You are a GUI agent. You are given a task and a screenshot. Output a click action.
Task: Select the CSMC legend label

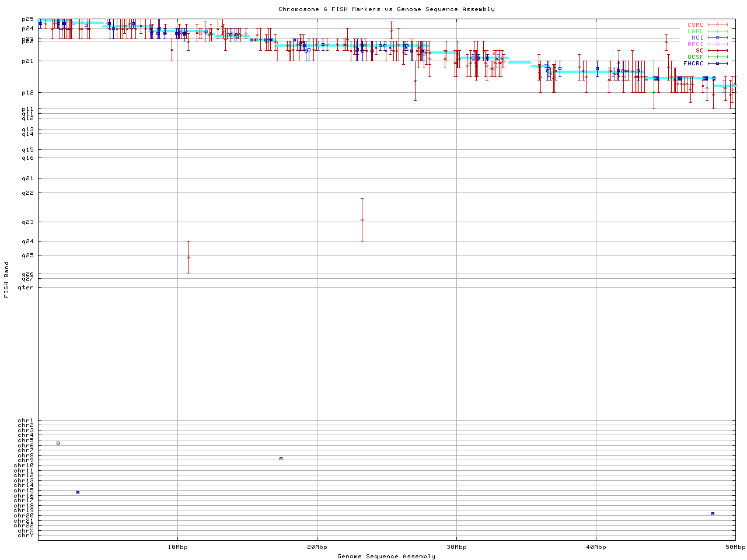(696, 25)
